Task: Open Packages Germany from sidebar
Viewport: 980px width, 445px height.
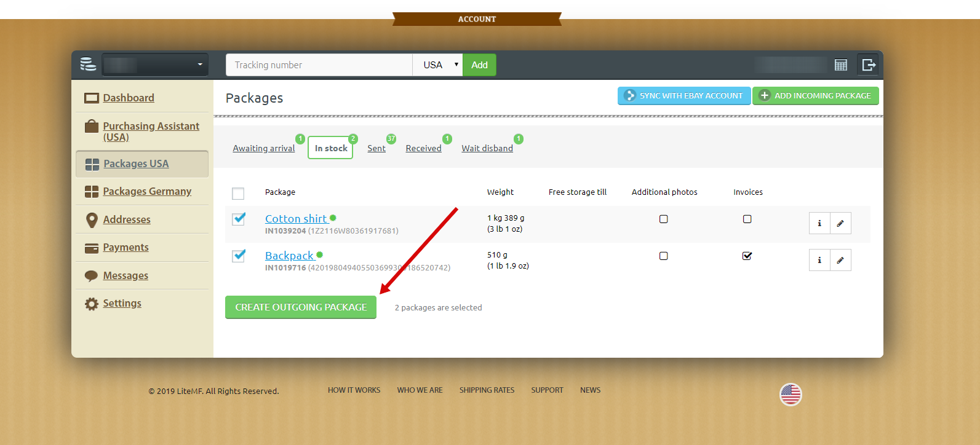Action: pos(147,191)
